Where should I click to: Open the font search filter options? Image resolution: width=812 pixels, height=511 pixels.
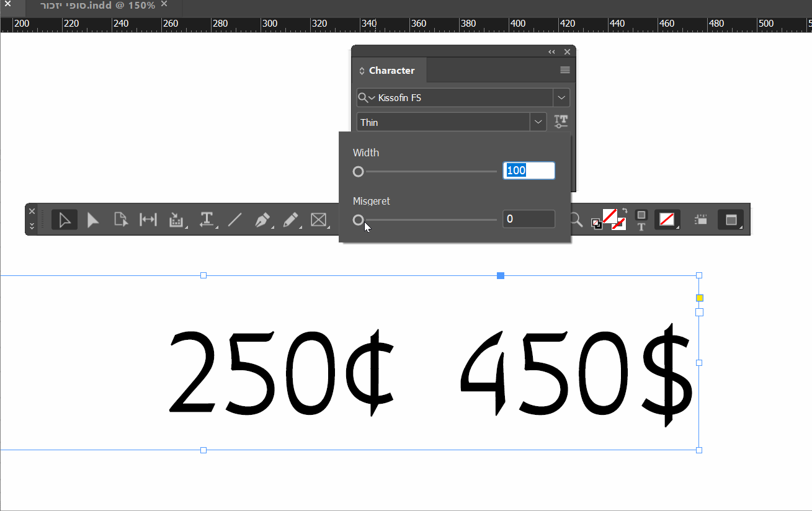(x=367, y=97)
